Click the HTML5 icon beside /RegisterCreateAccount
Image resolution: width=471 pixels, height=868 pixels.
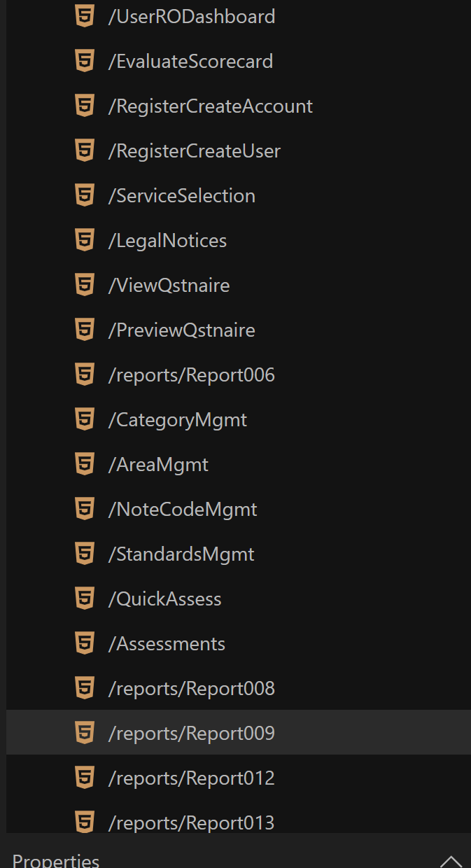coord(85,106)
